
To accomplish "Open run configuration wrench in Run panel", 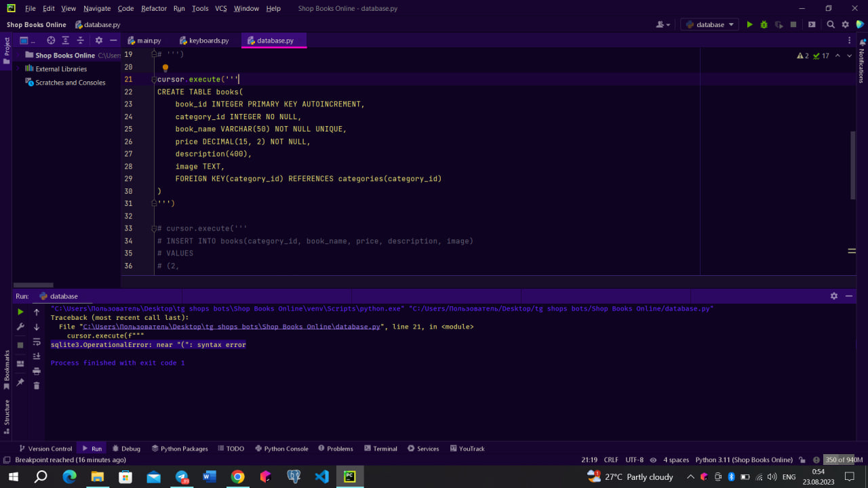I will (x=20, y=327).
